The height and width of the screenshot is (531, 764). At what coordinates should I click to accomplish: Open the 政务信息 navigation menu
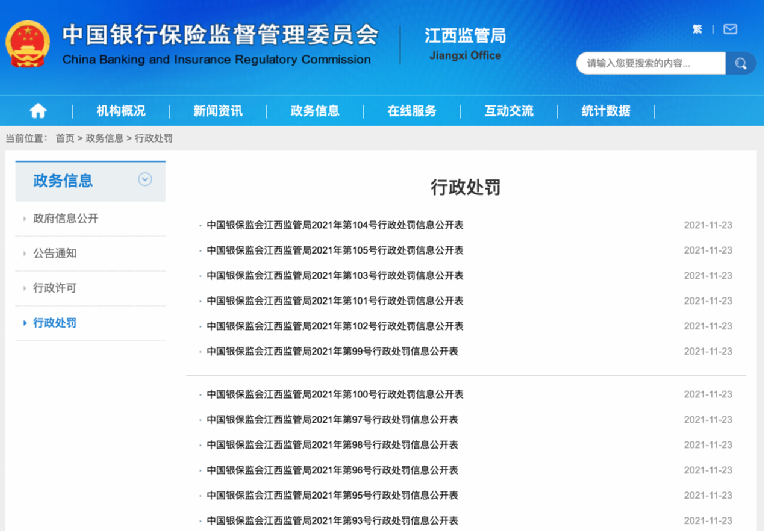point(315,111)
